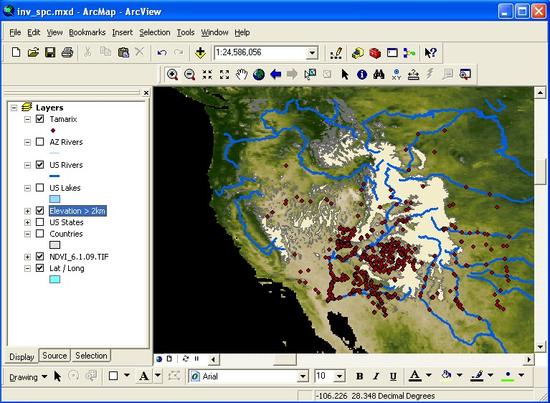The image size is (550, 403).
Task: Open the Drawing menu button
Action: coord(28,377)
